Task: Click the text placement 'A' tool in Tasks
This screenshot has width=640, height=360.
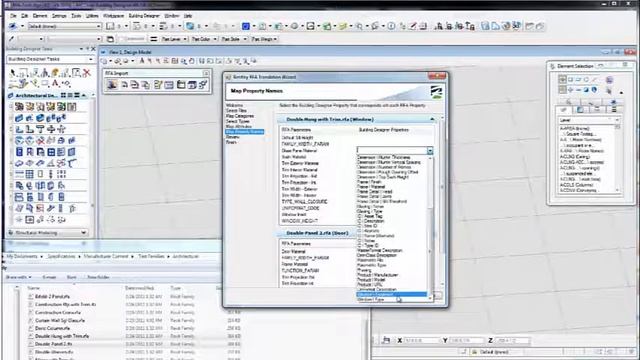Action: point(55,83)
